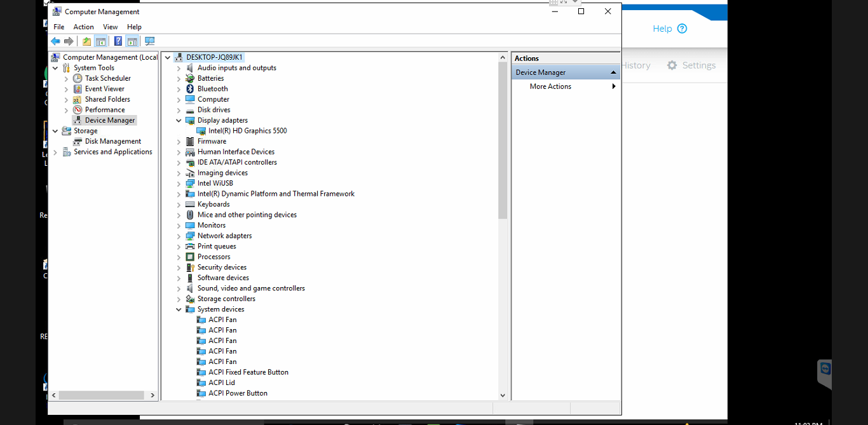Select Intel WiUSB category
Image resolution: width=868 pixels, height=425 pixels.
[215, 184]
